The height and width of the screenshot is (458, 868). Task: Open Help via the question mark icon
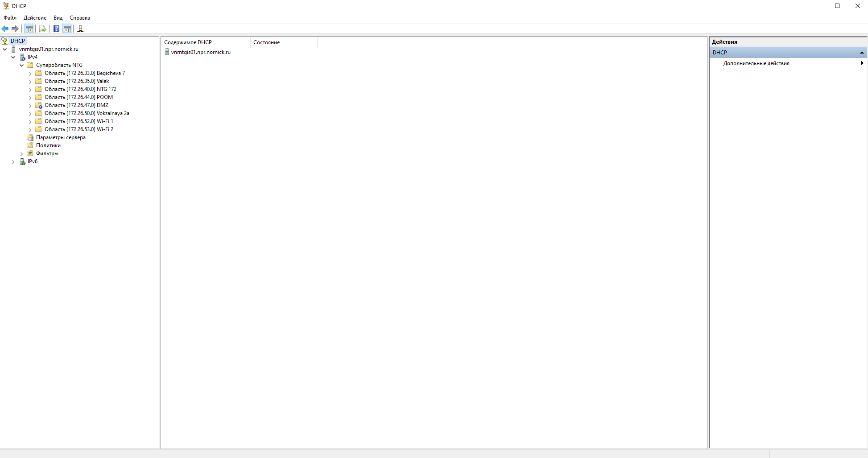tap(56, 29)
